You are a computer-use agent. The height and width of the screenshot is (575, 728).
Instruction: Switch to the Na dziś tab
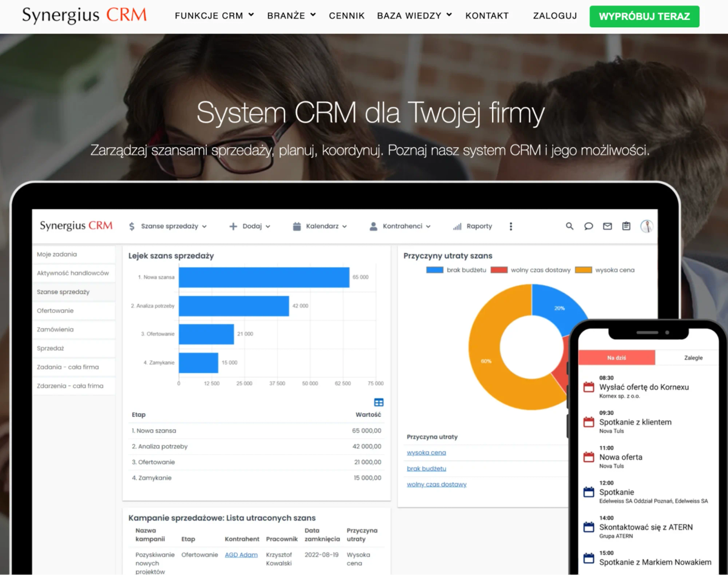point(617,358)
